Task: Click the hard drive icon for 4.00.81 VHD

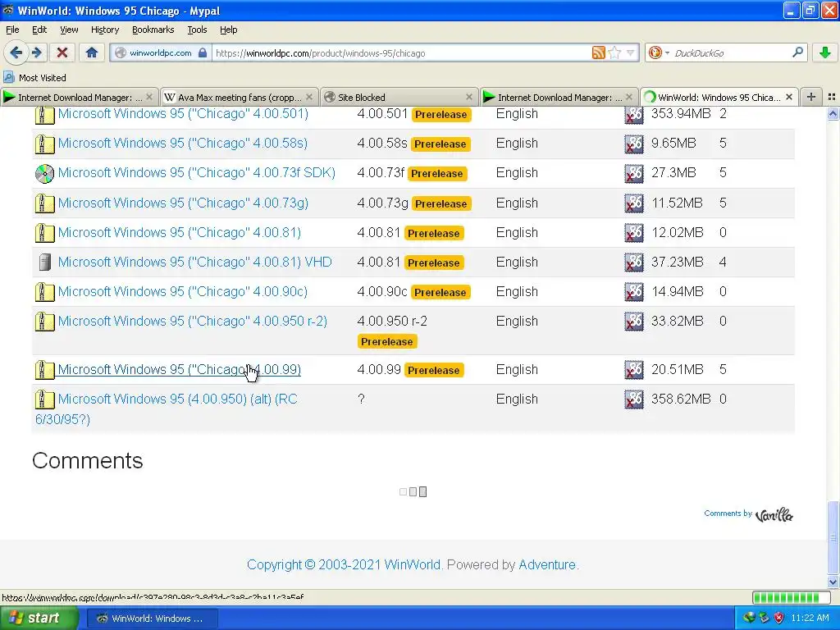Action: 45,262
